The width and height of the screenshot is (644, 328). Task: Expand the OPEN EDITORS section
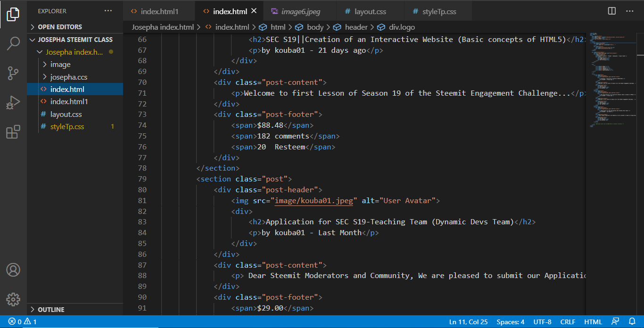(x=75, y=27)
